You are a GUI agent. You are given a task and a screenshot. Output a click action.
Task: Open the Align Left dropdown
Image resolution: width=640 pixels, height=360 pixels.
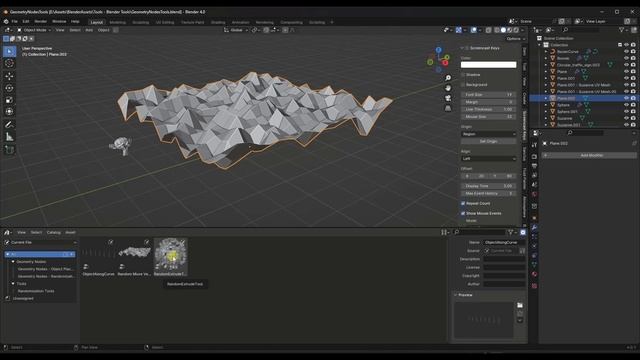(488, 158)
